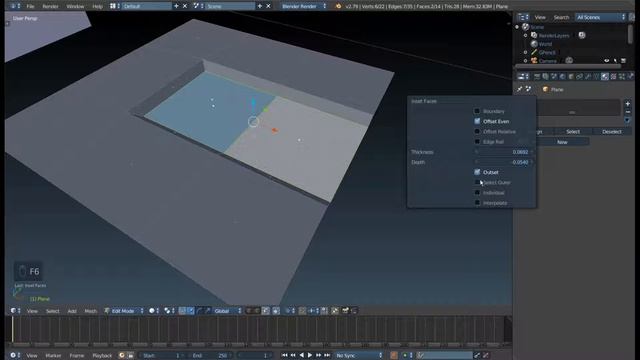Viewport: 640px width, 360px height.
Task: Expand the Camera tree item
Action: pyautogui.click(x=526, y=60)
